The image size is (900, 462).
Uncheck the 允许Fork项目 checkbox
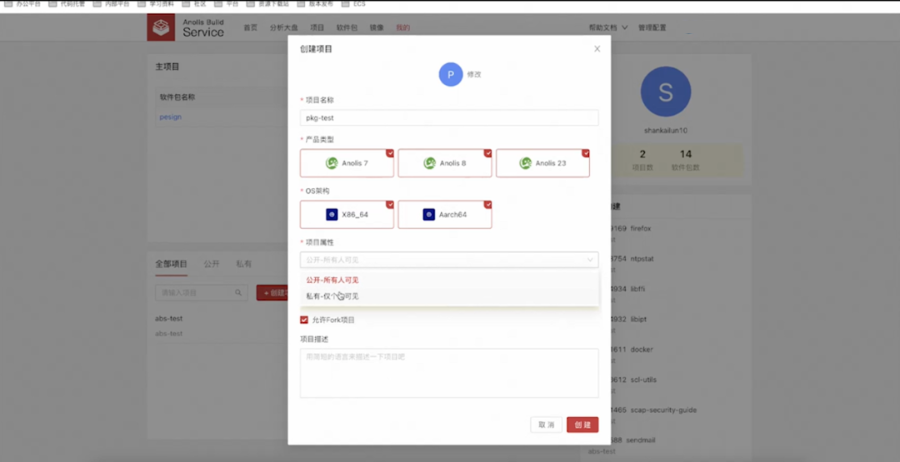pyautogui.click(x=304, y=320)
